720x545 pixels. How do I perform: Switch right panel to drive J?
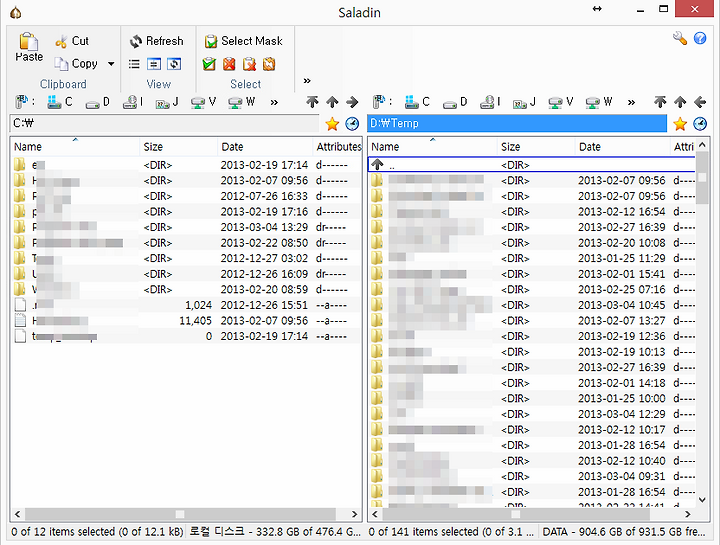524,102
